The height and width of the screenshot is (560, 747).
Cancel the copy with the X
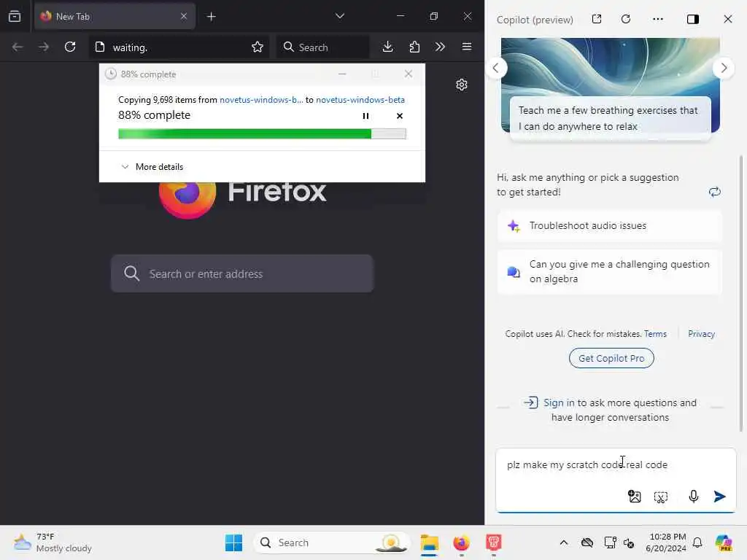(x=399, y=116)
